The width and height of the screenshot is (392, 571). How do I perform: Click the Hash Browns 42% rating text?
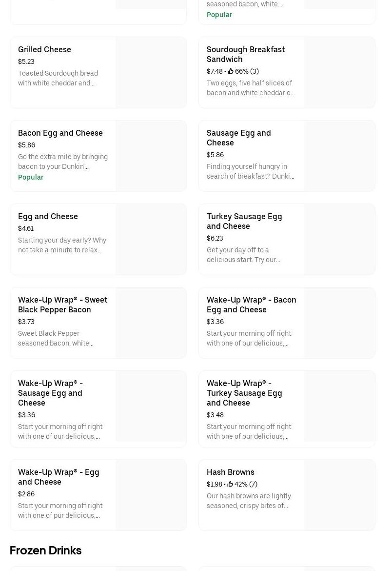click(246, 485)
